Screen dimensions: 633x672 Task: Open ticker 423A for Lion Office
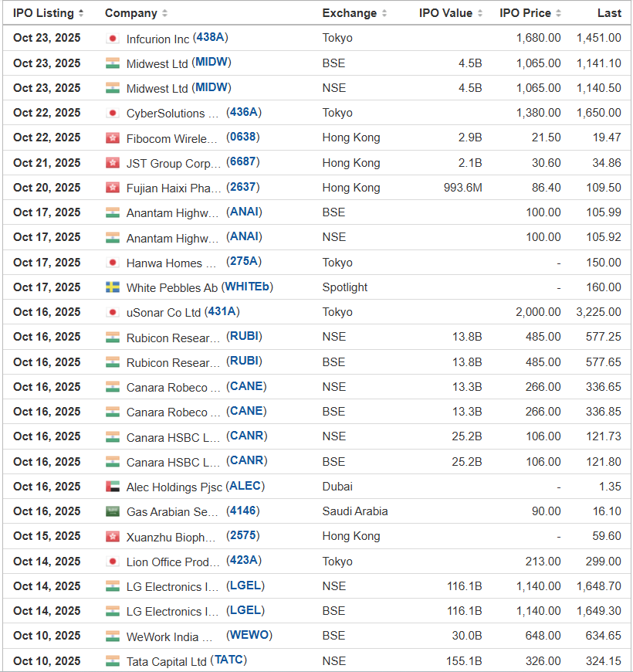[244, 561]
